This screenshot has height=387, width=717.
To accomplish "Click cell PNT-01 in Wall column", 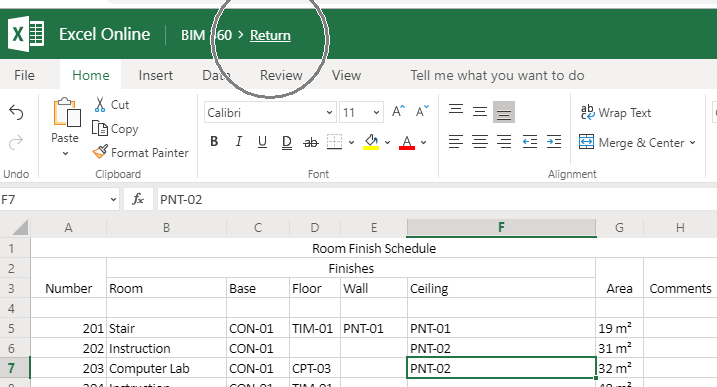I will [374, 328].
